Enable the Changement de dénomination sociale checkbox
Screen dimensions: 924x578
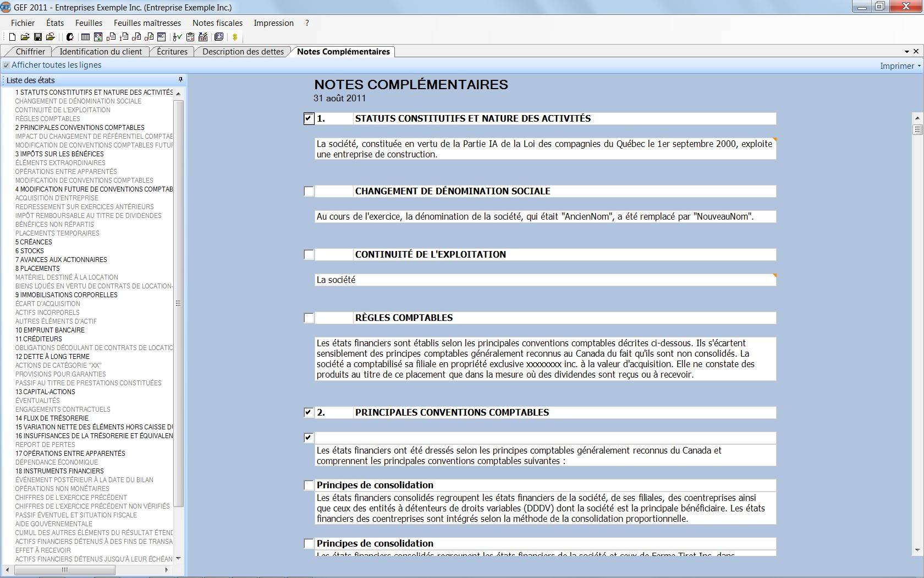coord(309,192)
